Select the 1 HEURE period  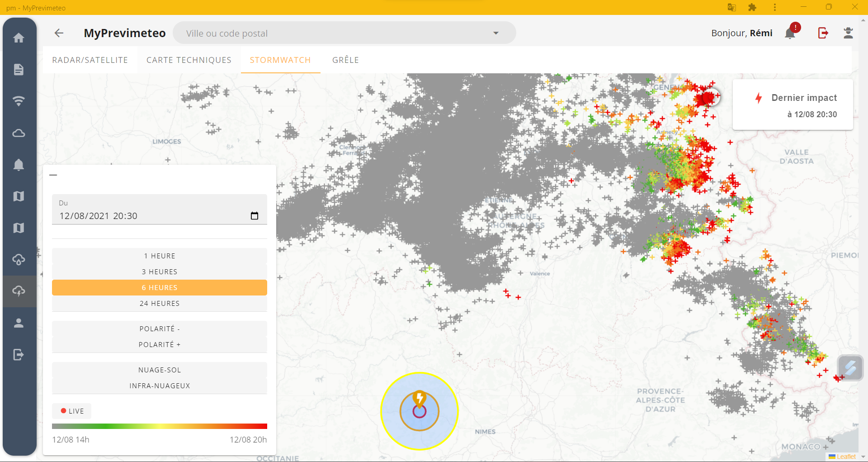[160, 256]
